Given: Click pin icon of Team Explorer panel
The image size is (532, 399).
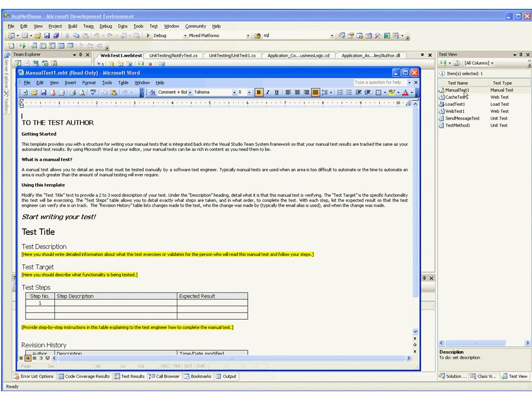Looking at the screenshot, I should click(x=81, y=55).
